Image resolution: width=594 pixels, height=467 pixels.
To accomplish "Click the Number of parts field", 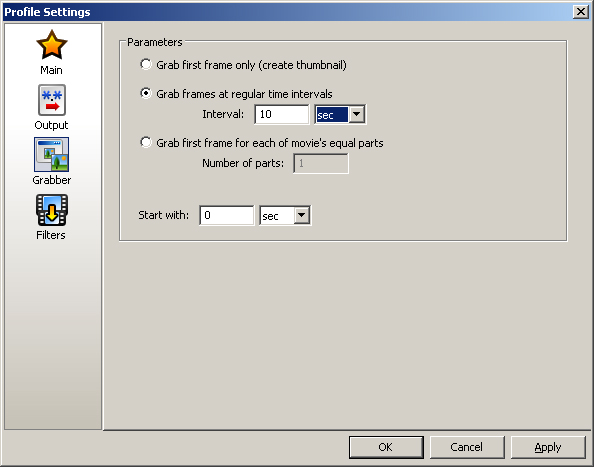I will (320, 164).
